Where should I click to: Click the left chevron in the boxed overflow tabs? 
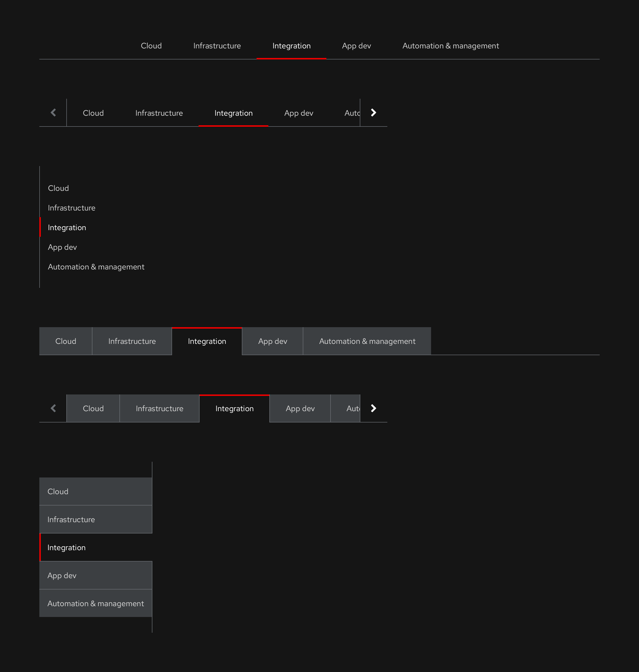coord(54,408)
